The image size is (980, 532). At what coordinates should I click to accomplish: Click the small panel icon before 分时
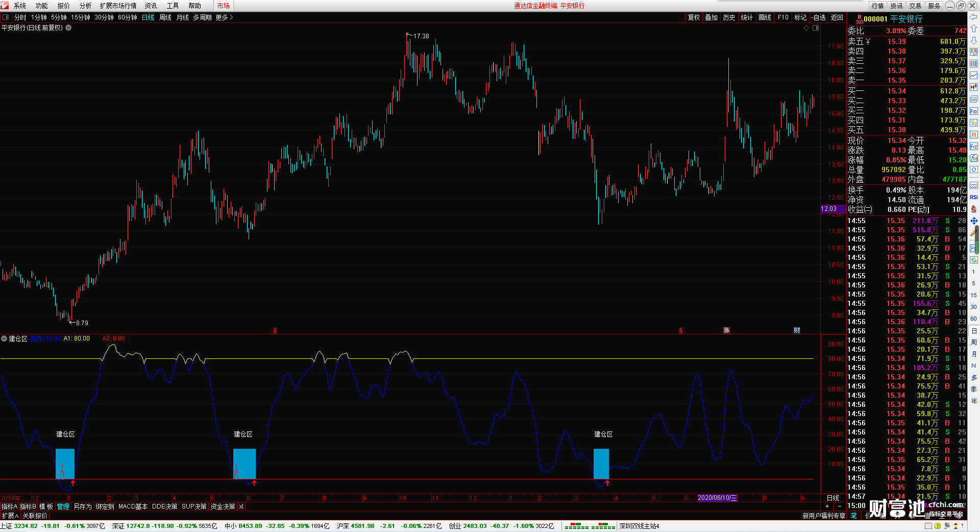(6, 17)
